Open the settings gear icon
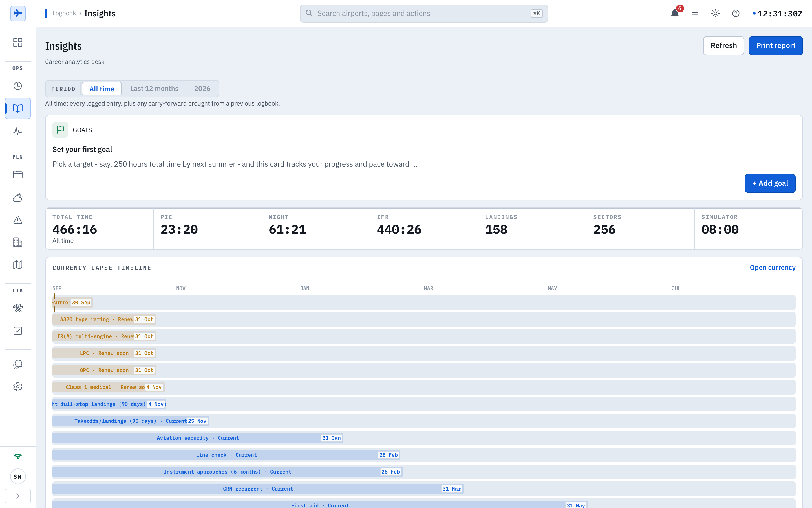812x508 pixels. 18,387
